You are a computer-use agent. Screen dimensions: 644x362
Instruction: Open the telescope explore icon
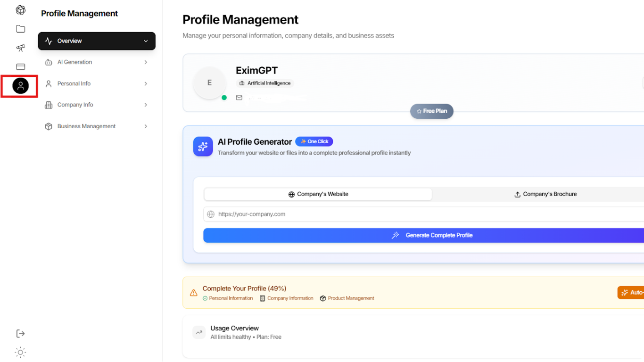click(x=20, y=48)
